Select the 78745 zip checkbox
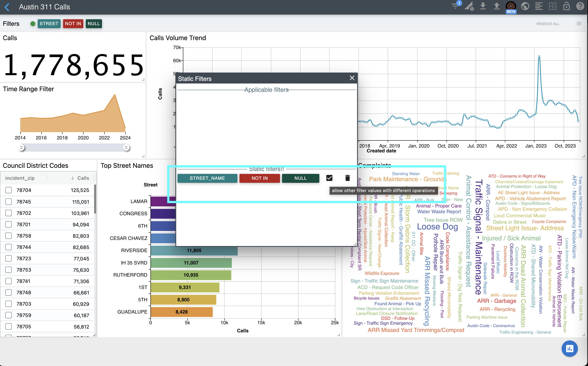 pos(9,202)
